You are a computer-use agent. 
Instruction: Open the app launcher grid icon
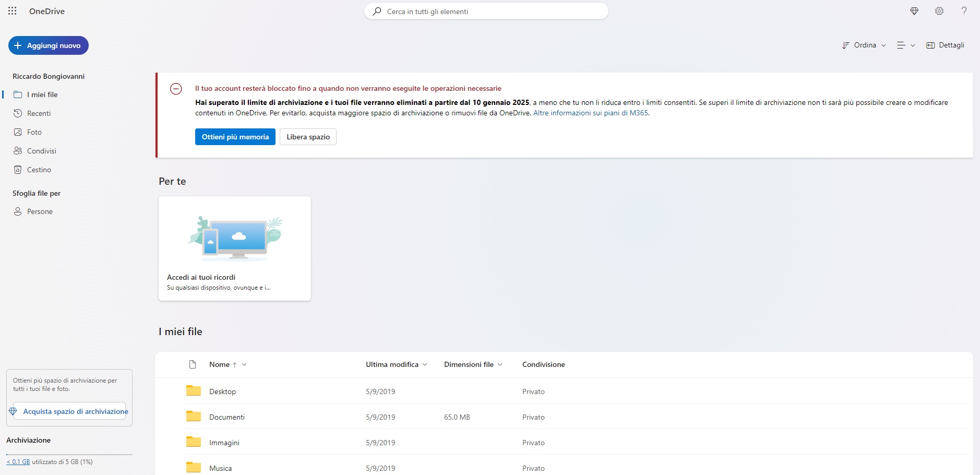13,11
